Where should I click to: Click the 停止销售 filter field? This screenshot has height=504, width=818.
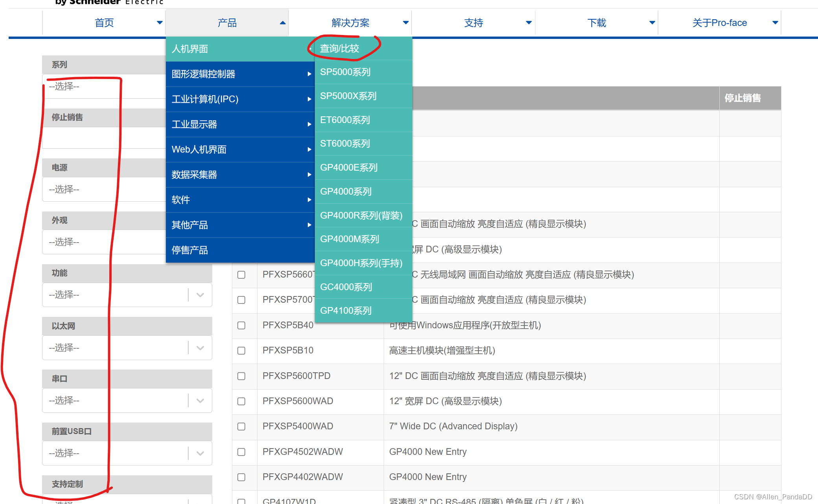pyautogui.click(x=104, y=138)
